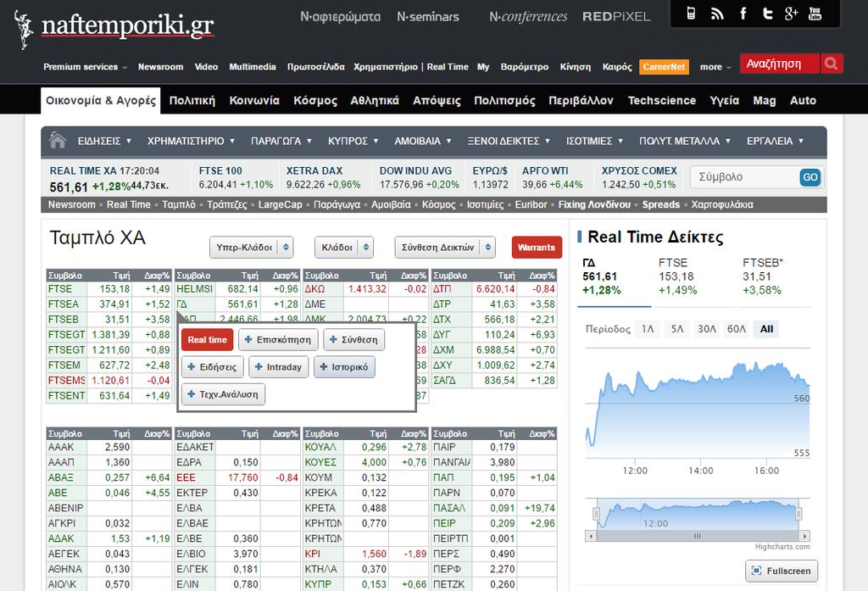Expand the ΠΑΡΑΓΩΓΑ menu
This screenshot has width=868, height=591.
[x=281, y=142]
